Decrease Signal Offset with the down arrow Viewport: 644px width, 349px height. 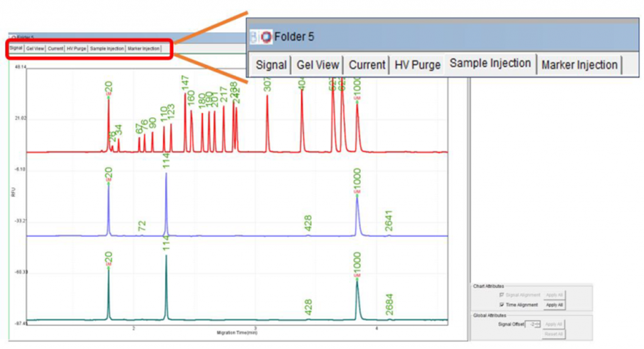(x=538, y=326)
